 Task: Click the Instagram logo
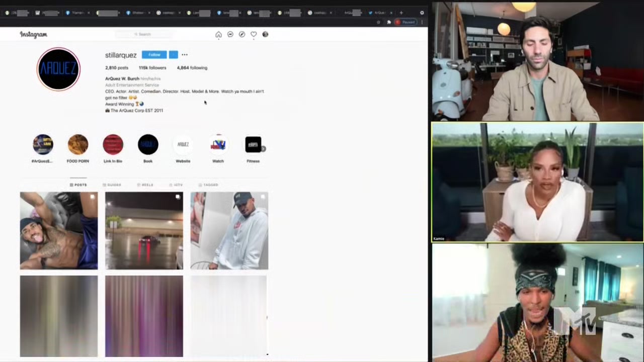(33, 35)
